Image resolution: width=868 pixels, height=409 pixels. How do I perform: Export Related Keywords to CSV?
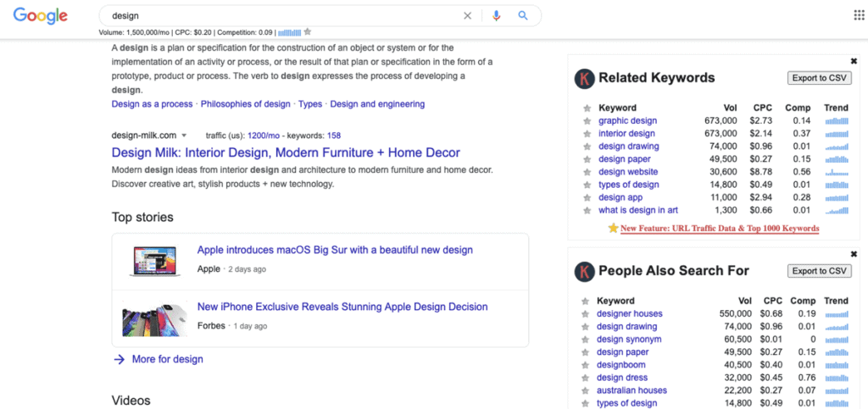(820, 78)
